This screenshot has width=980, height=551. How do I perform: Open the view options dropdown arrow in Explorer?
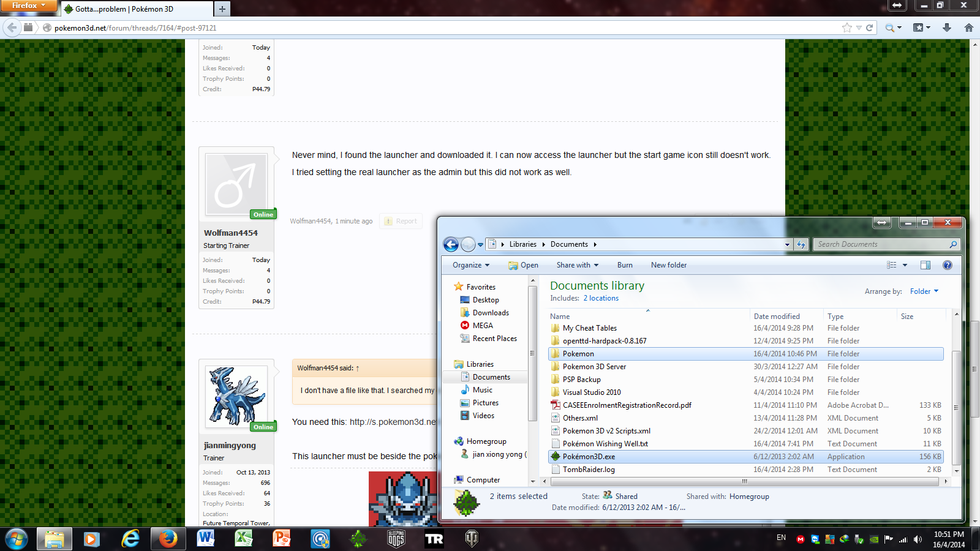pos(905,265)
